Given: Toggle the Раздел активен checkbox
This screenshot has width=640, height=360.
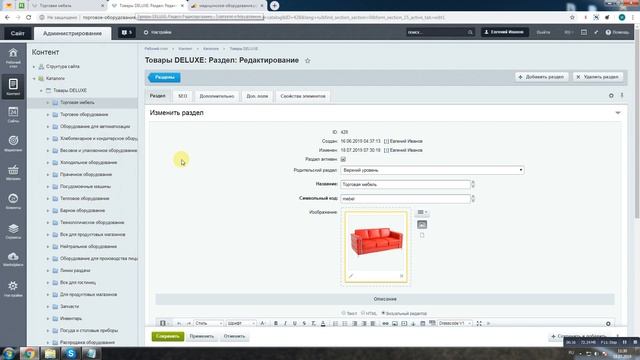Looking at the screenshot, I should point(343,159).
